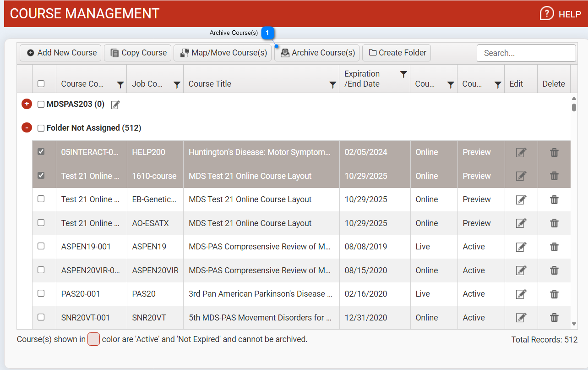Uncheck the 05INTERACT course checkbox
This screenshot has width=588, height=370.
[x=41, y=152]
